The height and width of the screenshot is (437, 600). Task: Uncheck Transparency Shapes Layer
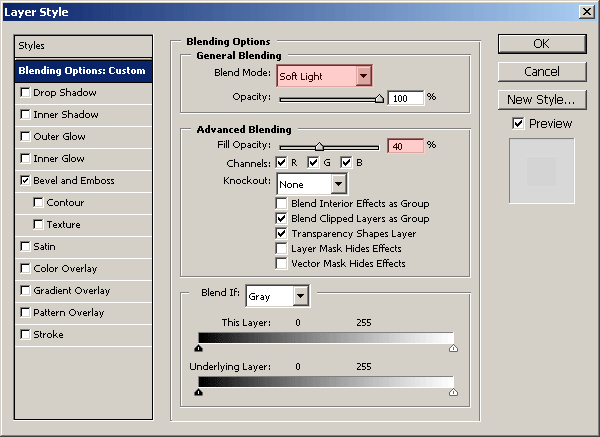281,233
